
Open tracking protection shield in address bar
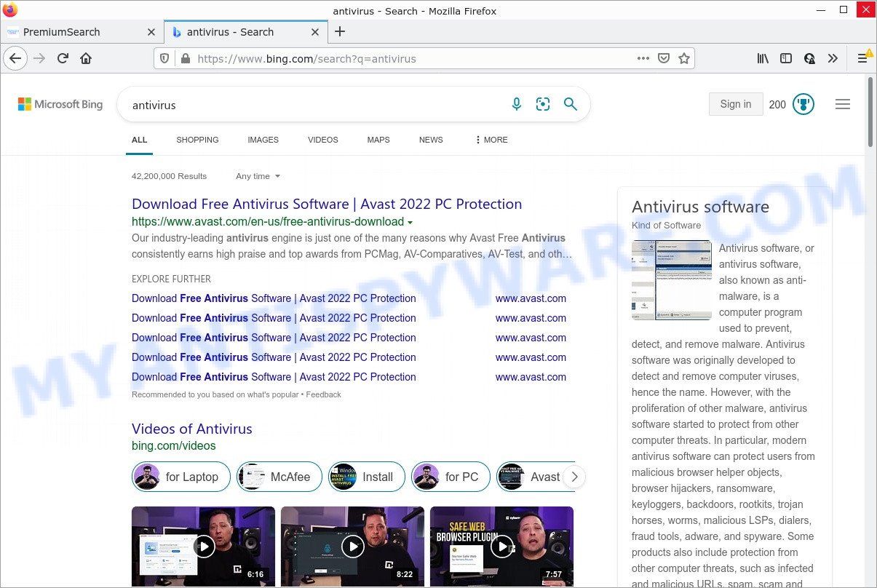pyautogui.click(x=164, y=58)
